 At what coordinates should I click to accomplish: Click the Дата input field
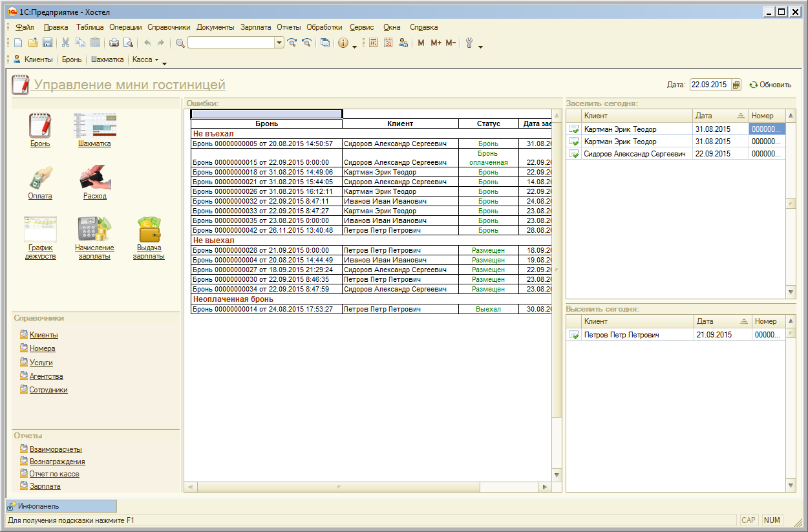point(710,85)
